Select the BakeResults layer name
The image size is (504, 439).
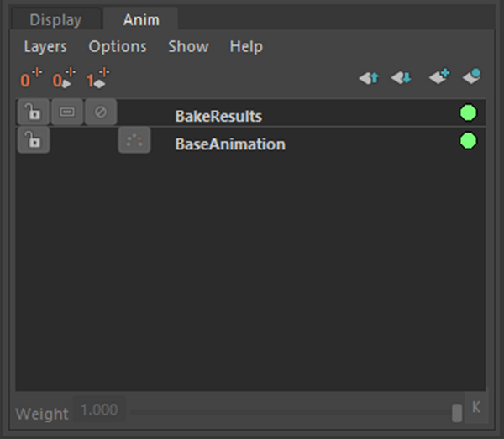[218, 116]
